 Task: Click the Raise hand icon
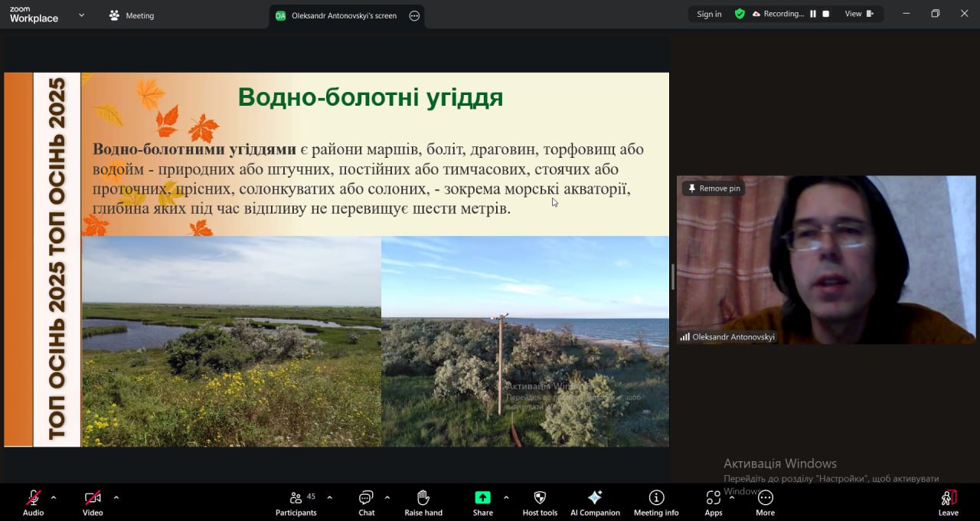[423, 497]
